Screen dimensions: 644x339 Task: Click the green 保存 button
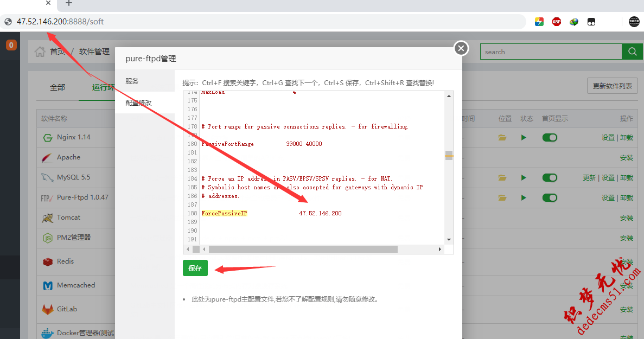point(195,268)
